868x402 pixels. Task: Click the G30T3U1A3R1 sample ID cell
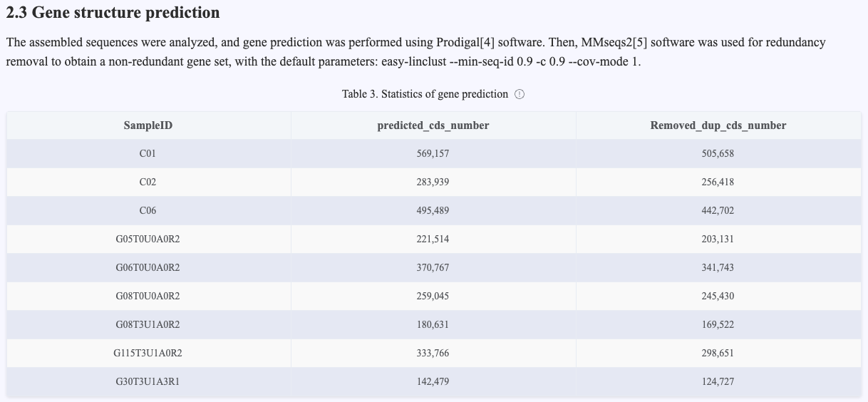[148, 381]
